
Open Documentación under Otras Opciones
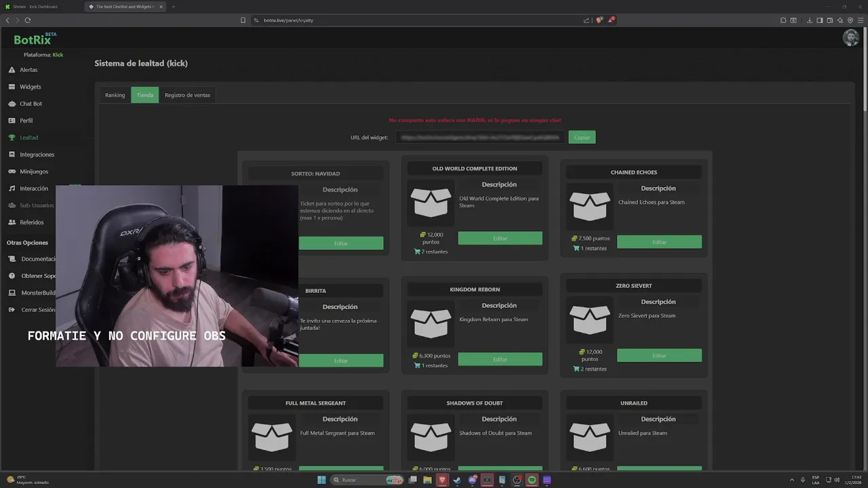(33, 259)
